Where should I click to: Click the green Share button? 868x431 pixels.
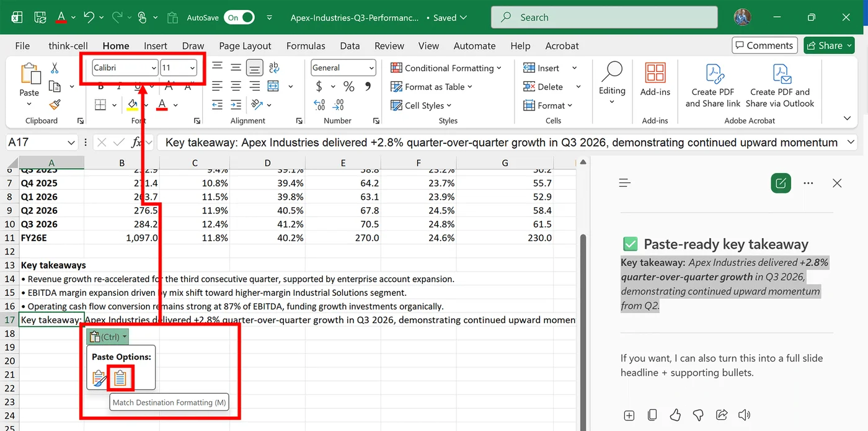829,45
